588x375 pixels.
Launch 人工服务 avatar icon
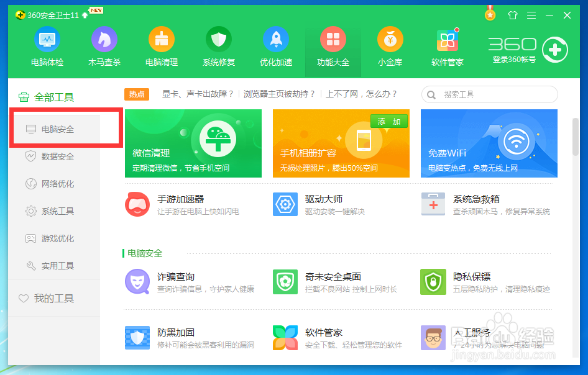(x=433, y=338)
